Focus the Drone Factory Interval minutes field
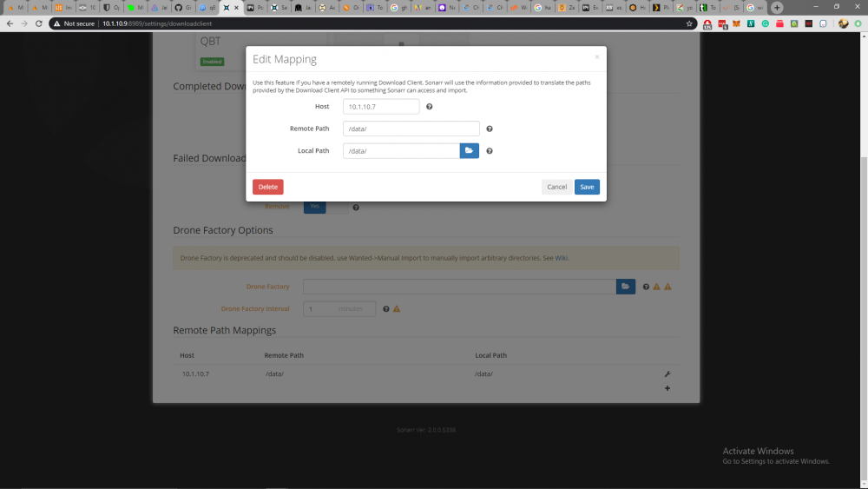This screenshot has height=489, width=868. coord(339,308)
